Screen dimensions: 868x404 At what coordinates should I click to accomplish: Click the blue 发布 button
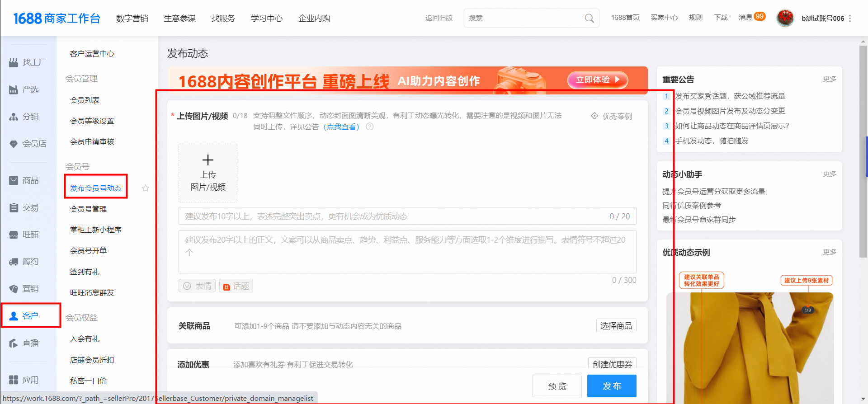point(611,386)
